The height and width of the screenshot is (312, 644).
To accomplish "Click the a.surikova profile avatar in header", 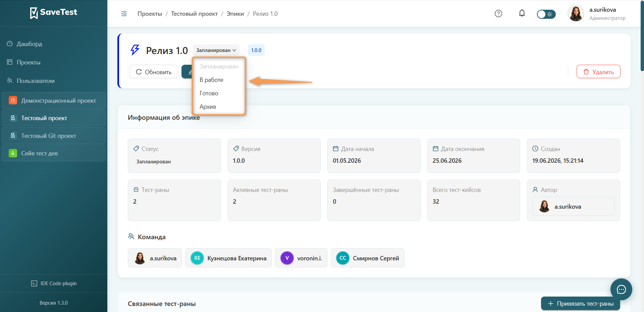I will [x=576, y=14].
